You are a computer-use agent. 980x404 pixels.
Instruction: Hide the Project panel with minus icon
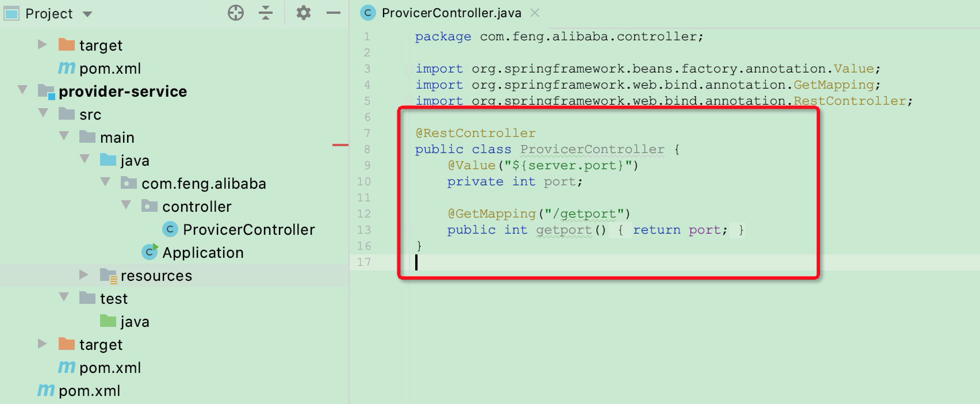[334, 13]
